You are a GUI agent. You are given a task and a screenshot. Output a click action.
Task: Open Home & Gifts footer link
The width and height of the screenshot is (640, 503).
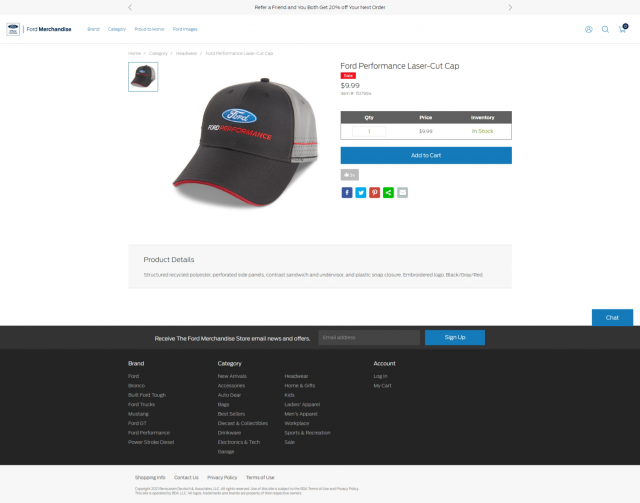pyautogui.click(x=300, y=386)
